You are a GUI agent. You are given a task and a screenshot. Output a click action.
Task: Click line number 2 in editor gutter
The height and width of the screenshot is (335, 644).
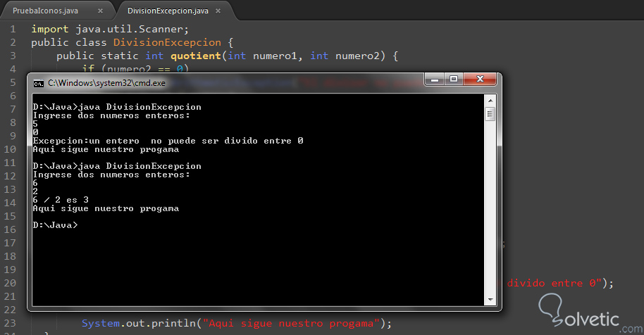point(13,43)
